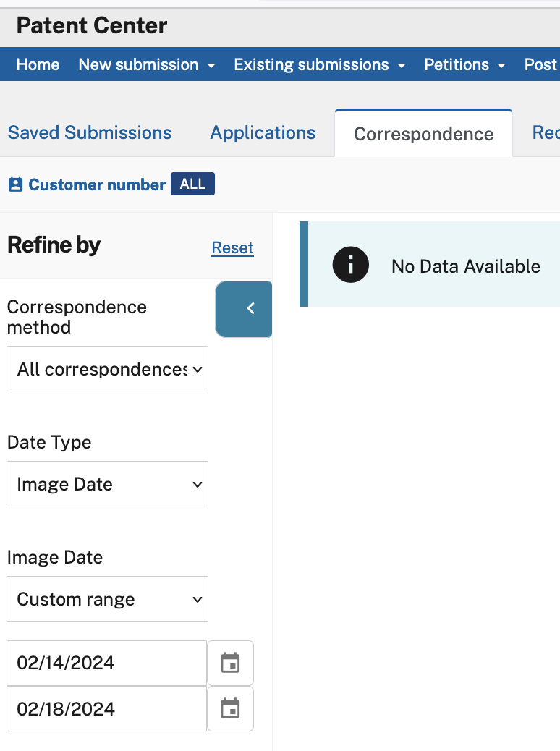Go to Home in navigation bar
560x751 pixels.
[38, 64]
